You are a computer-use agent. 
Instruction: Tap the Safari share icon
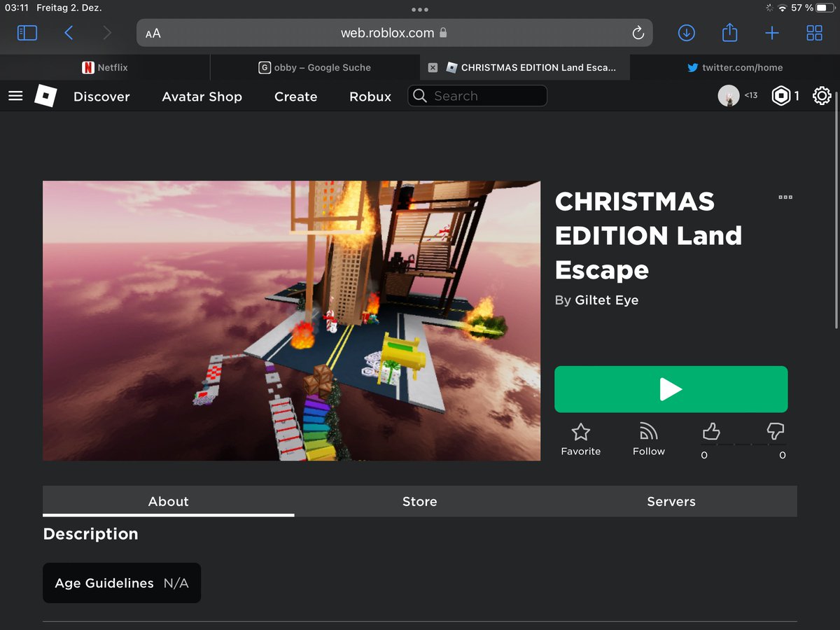(729, 32)
